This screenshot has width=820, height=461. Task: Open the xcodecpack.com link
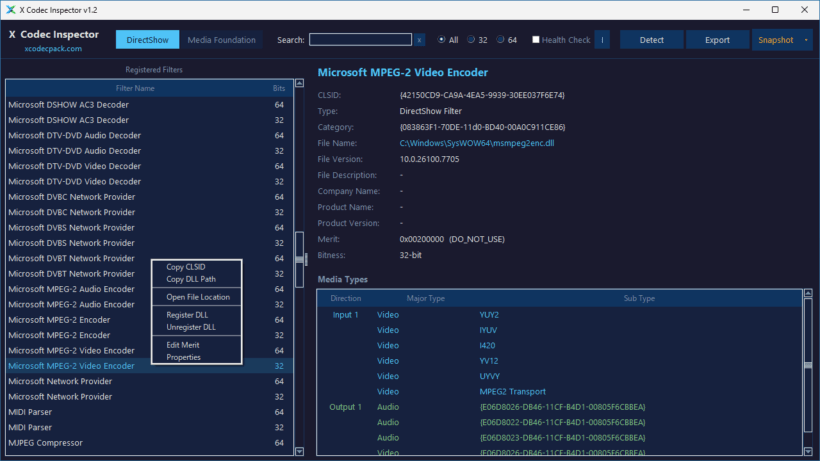[x=53, y=49]
